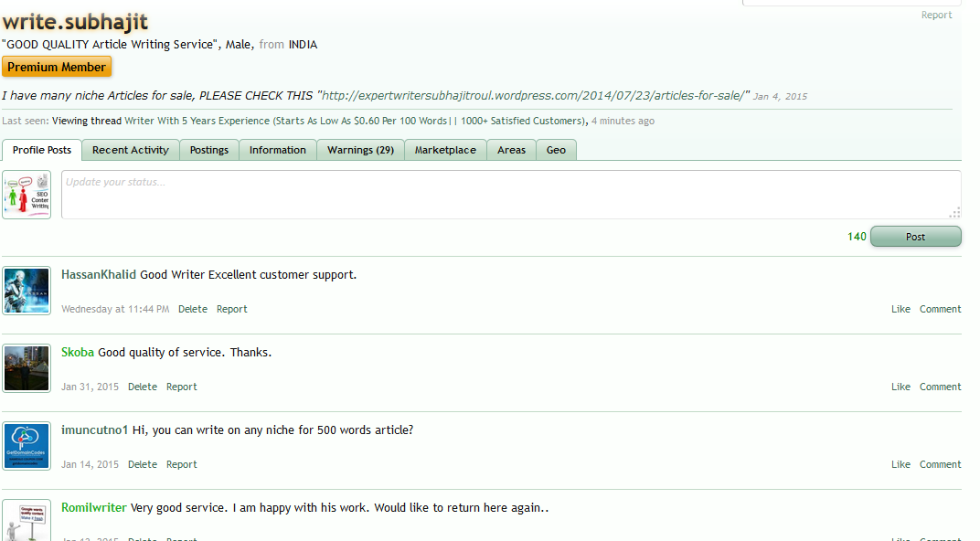Open the Recent Activity tab
980x541 pixels.
point(131,150)
